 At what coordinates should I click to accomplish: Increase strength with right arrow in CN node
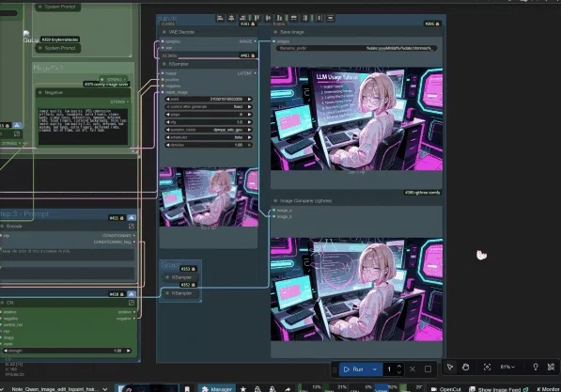(128, 351)
